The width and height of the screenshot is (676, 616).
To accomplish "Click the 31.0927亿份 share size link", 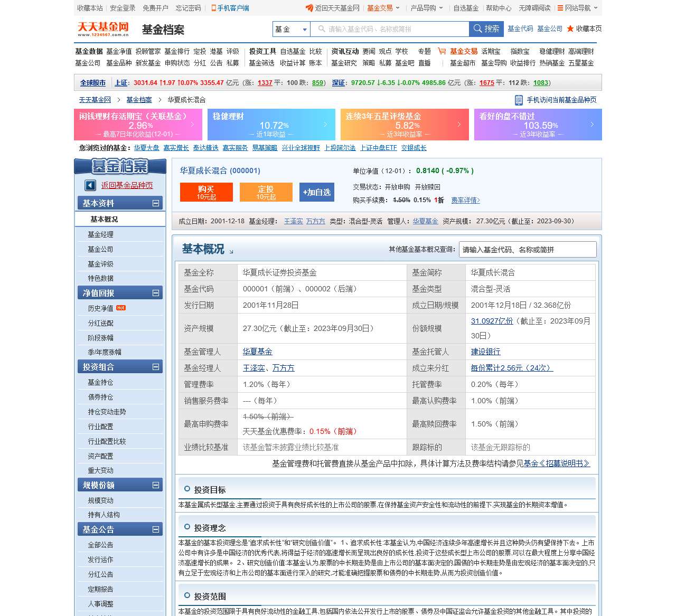I will [492, 321].
